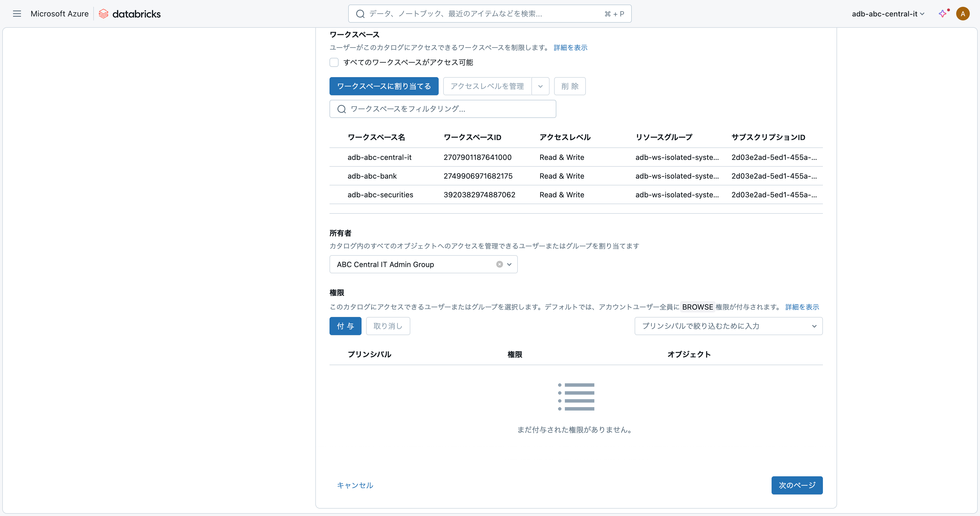Expand the access level management arrow
The height and width of the screenshot is (516, 980).
540,86
